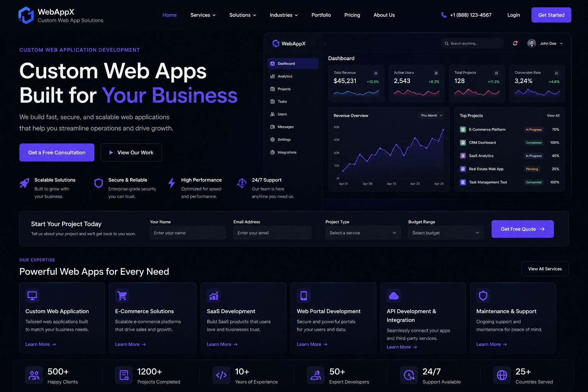Click the search magnifier icon in the dashboard
Viewport: 588px width, 392px height.
point(446,43)
